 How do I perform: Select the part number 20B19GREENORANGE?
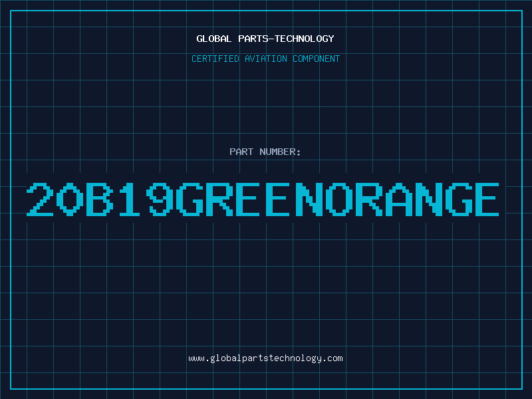pyautogui.click(x=263, y=199)
